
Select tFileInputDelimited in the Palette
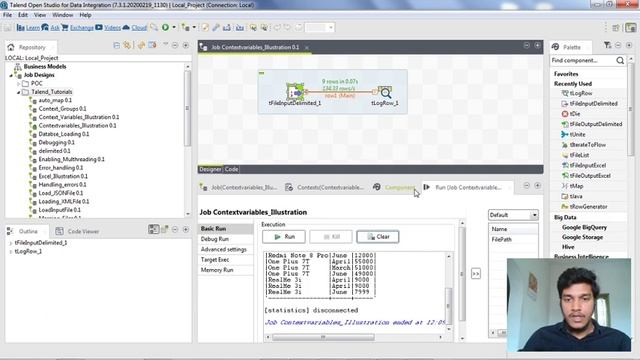589,104
